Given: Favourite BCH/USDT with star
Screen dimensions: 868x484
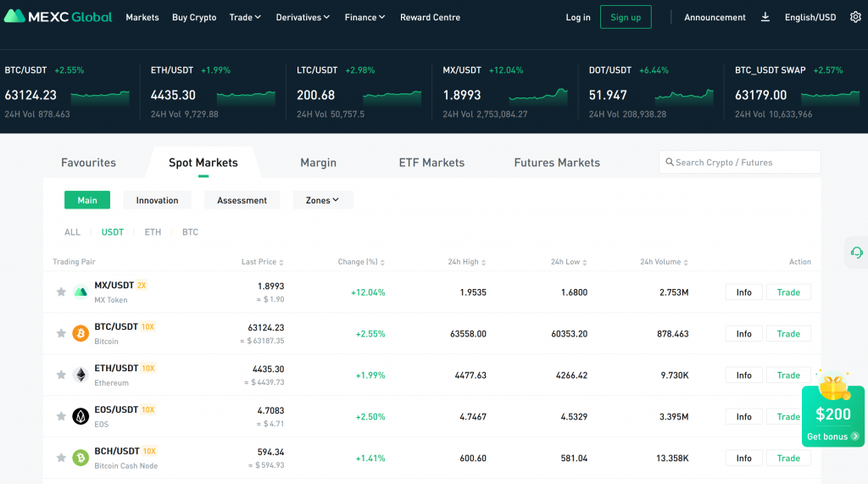Looking at the screenshot, I should (61, 458).
